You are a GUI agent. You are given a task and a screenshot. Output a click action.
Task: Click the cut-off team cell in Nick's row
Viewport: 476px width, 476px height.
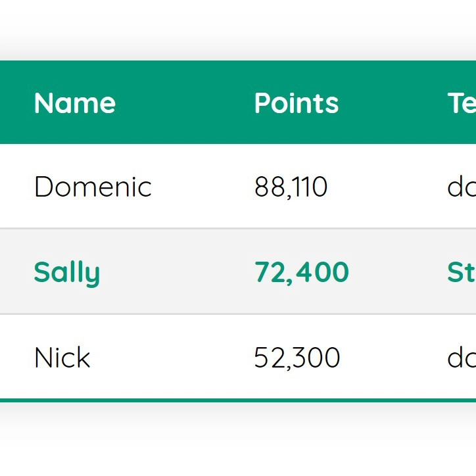point(462,357)
